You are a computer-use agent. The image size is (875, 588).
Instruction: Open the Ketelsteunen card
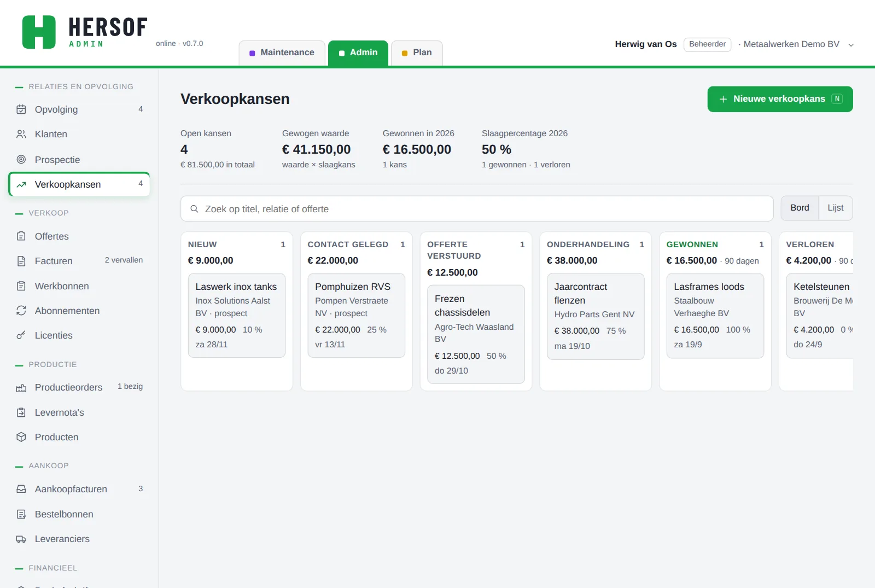tap(820, 316)
